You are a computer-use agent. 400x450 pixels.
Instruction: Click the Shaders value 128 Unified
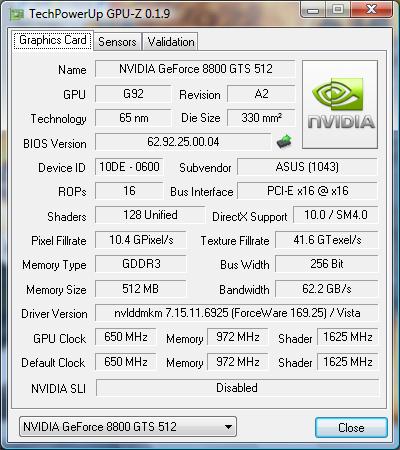(150, 215)
